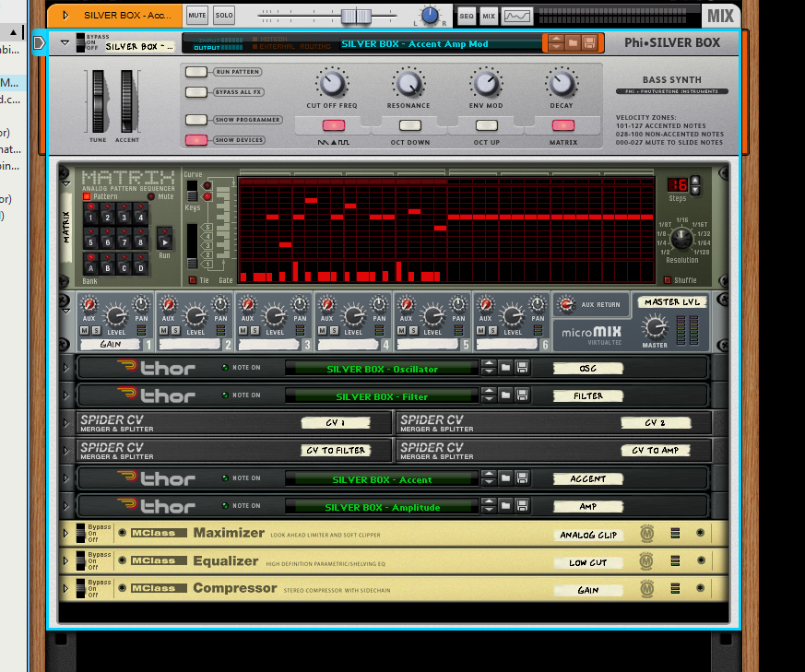Click the RESONANCE knob

[408, 84]
